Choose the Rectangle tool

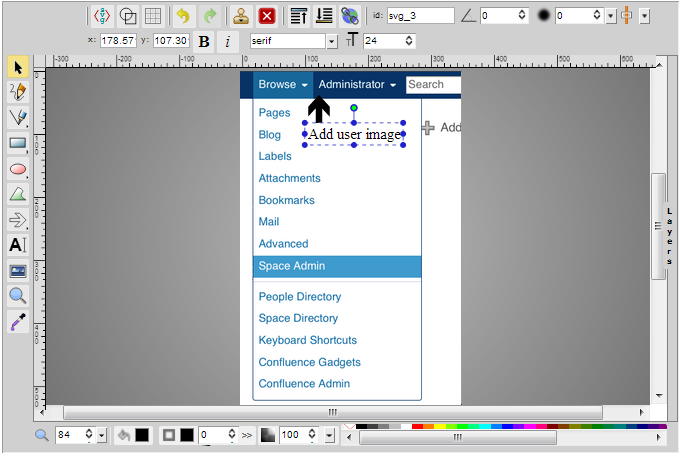point(18,143)
